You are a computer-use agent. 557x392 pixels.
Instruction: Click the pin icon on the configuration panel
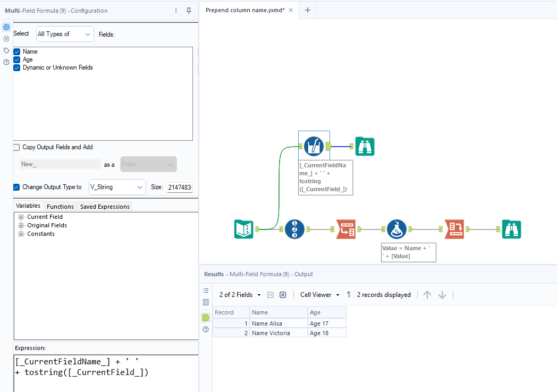pos(189,11)
